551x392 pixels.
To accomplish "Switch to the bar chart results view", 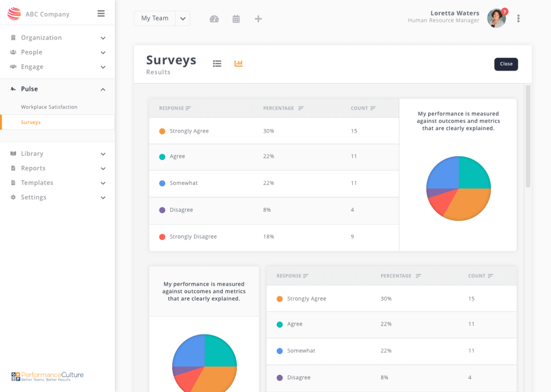I will tap(239, 63).
